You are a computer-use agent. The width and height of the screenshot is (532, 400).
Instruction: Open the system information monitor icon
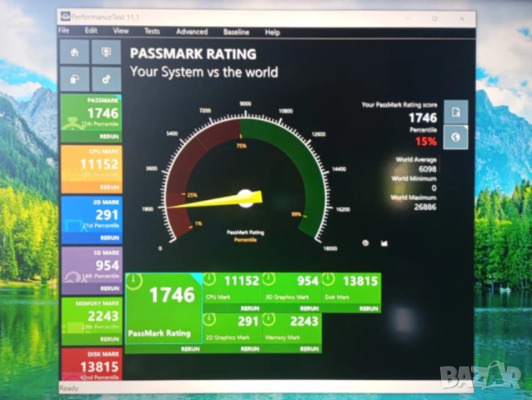(106, 52)
